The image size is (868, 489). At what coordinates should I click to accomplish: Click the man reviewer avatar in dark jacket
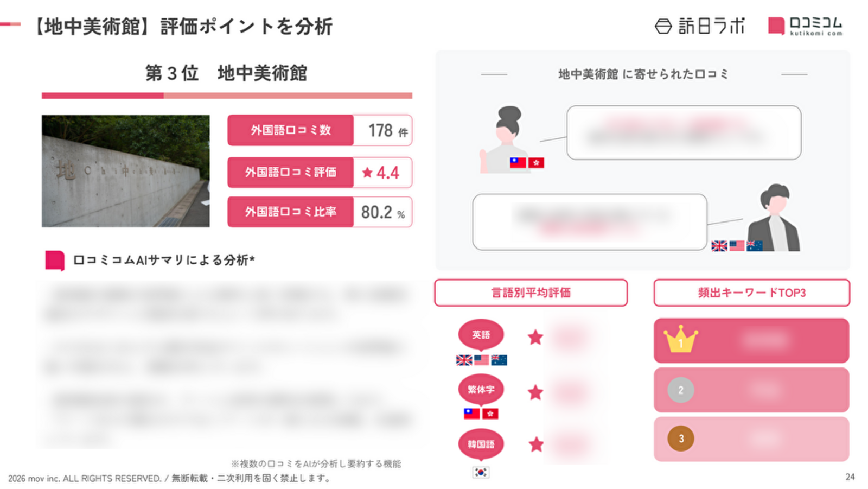(x=774, y=217)
